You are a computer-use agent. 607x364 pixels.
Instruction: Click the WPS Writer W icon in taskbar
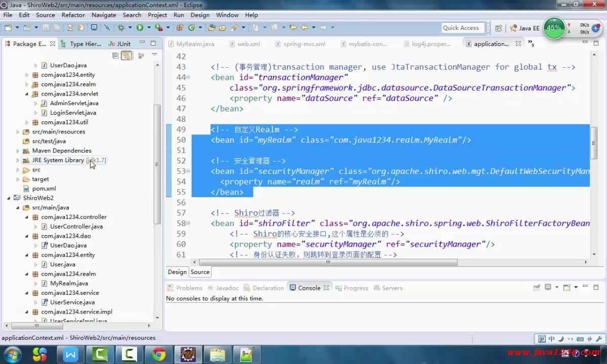click(x=71, y=354)
